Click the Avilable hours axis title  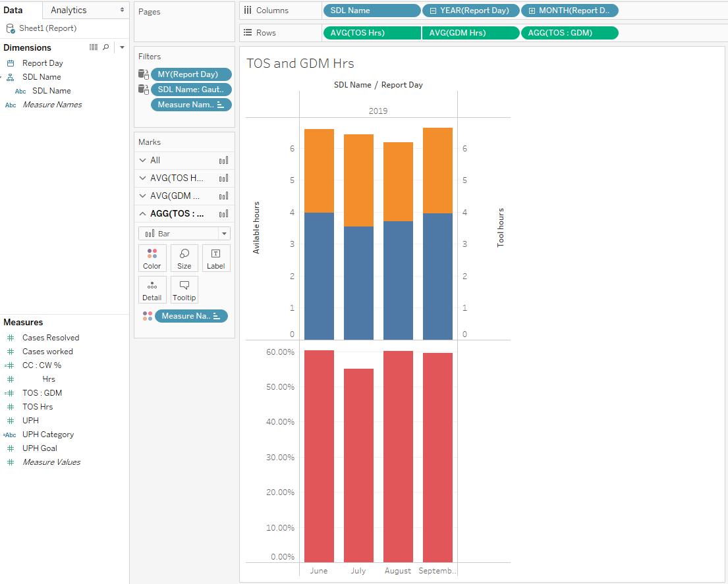[256, 228]
